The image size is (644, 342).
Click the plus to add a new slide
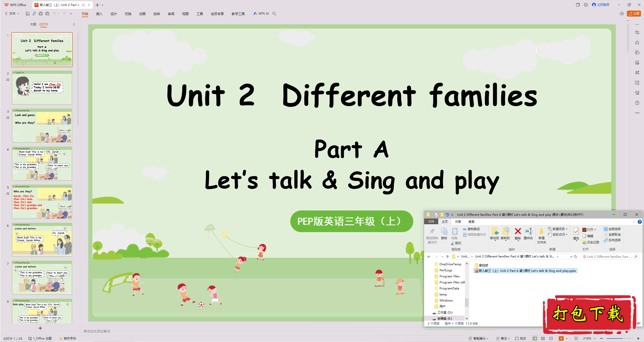pos(40,328)
